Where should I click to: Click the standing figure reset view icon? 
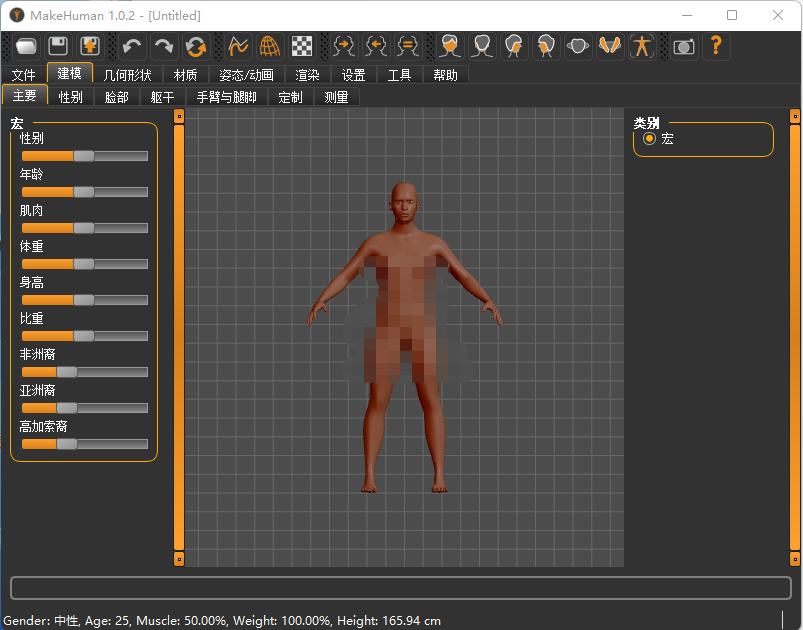(x=642, y=47)
